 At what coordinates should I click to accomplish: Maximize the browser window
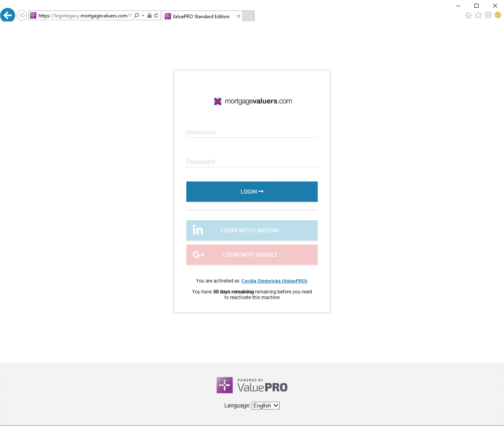pyautogui.click(x=477, y=6)
